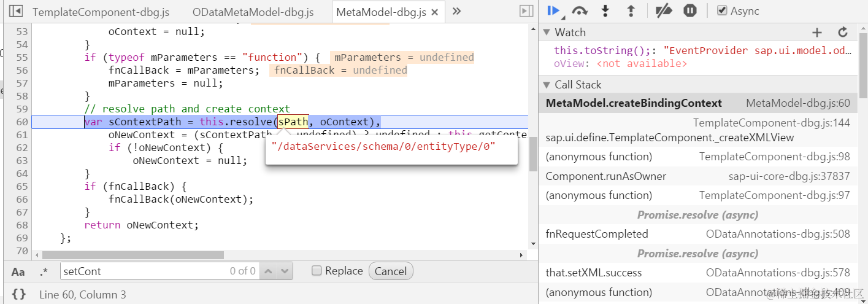Screen dimensions: 868x304
Task: Select MetaModel.createBindingContext stack frame
Action: 698,103
